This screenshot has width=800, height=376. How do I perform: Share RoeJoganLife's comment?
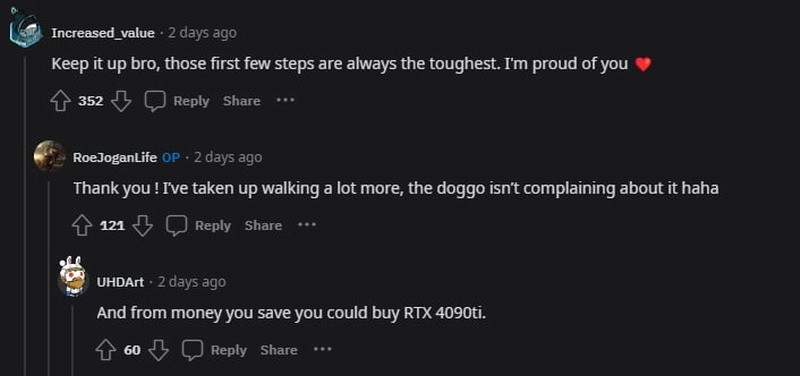coord(263,225)
